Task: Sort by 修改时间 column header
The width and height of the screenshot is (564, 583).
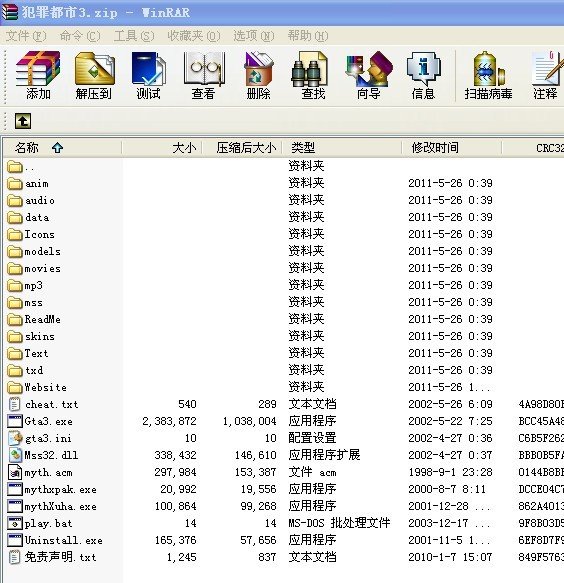Action: (x=452, y=148)
